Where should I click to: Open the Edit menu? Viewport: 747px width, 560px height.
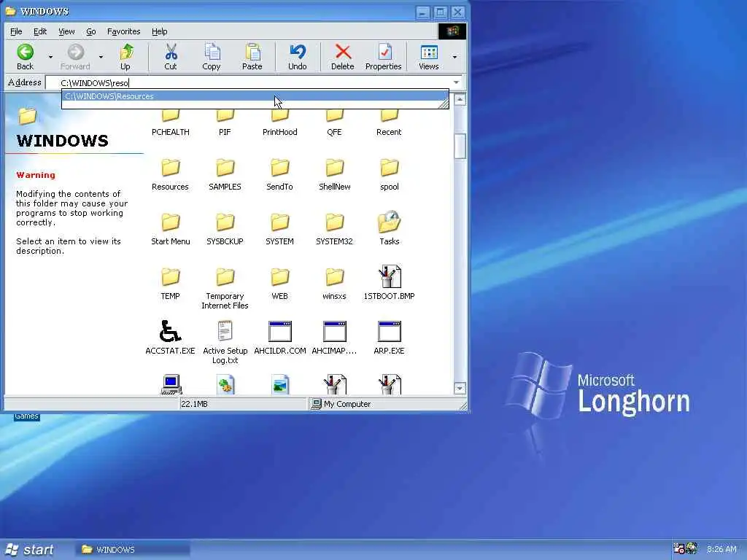pyautogui.click(x=40, y=31)
